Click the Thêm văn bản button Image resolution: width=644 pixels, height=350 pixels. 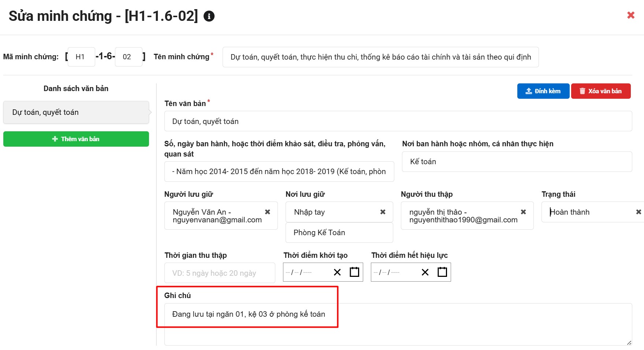pos(76,139)
